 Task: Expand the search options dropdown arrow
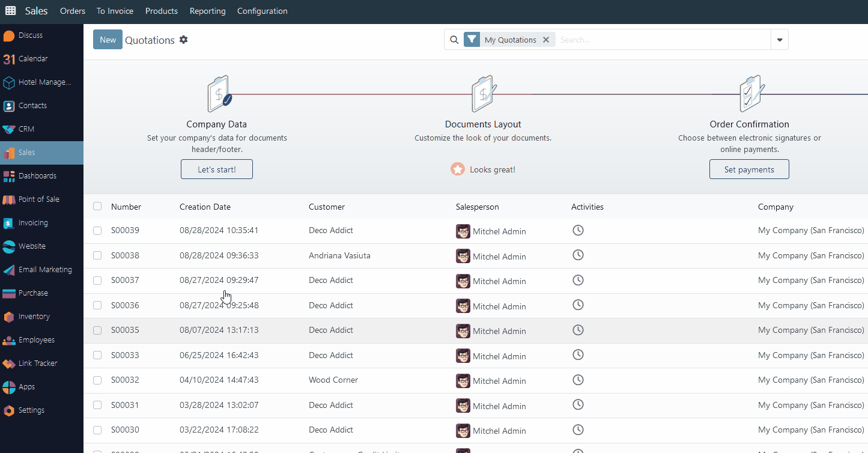pos(779,40)
